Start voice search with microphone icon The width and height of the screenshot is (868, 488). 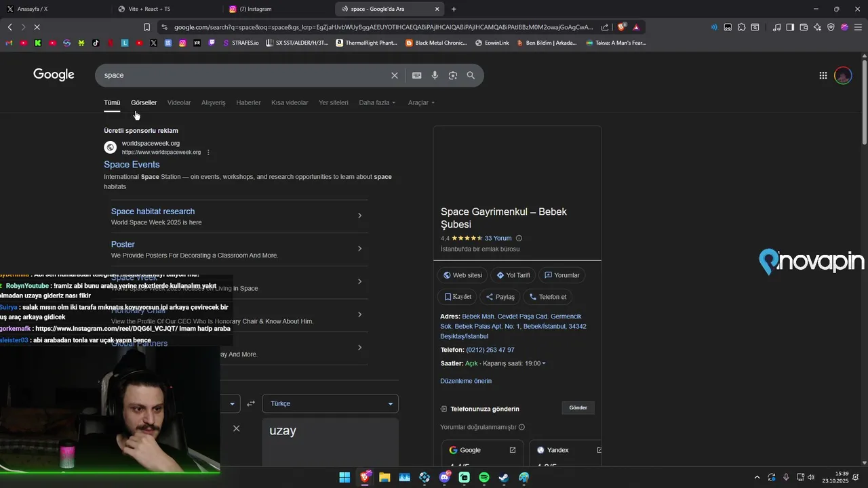click(435, 75)
